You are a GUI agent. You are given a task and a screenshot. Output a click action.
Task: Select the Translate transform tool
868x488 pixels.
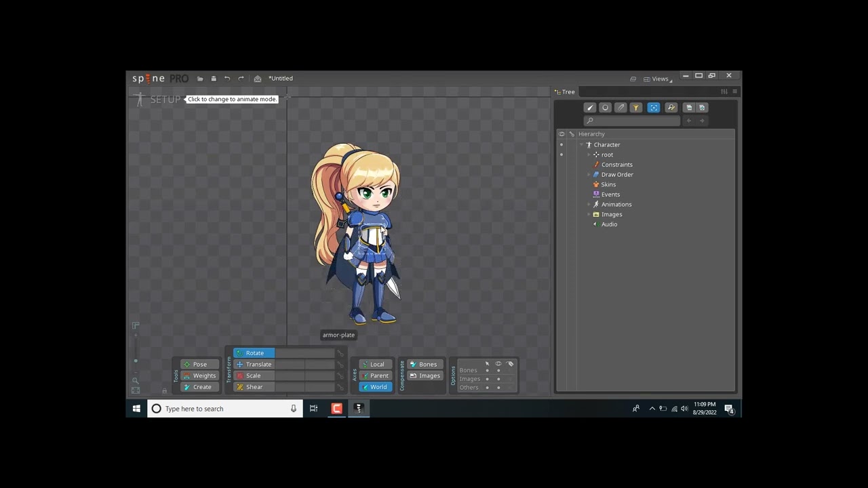point(254,365)
